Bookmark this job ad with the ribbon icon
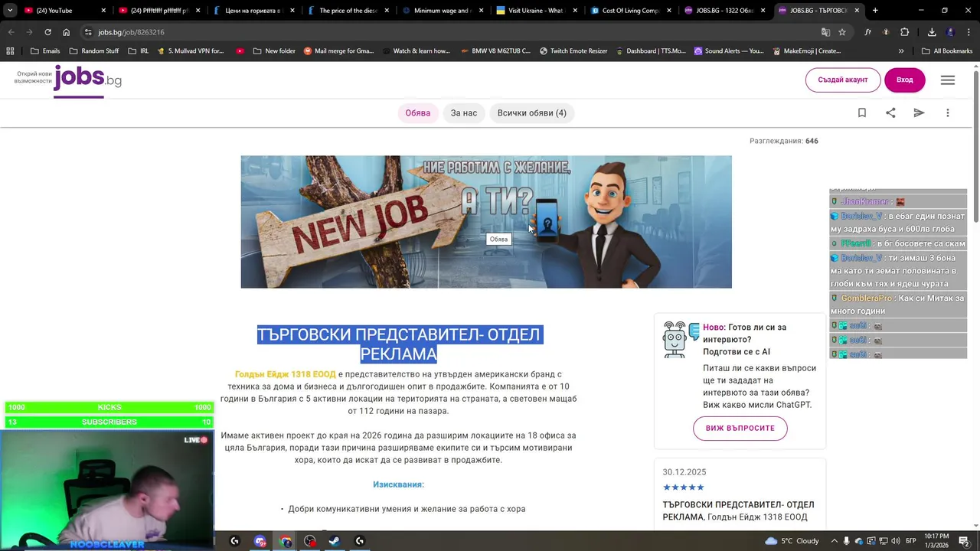The image size is (980, 551). (x=862, y=112)
